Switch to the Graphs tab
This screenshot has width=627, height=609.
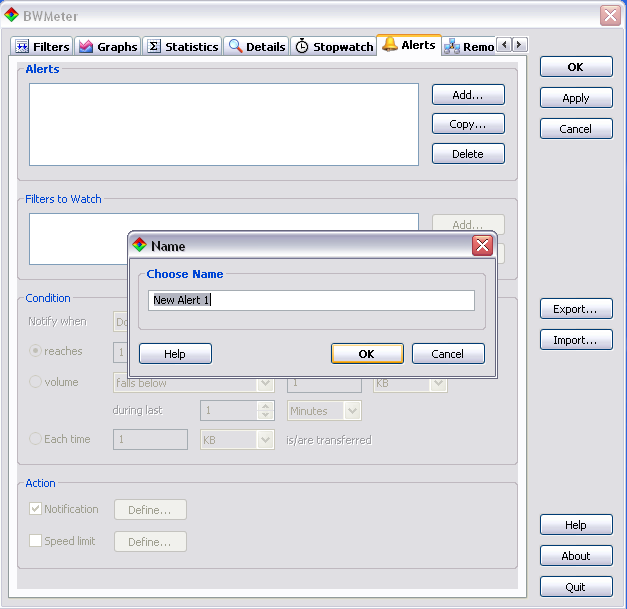tap(108, 47)
